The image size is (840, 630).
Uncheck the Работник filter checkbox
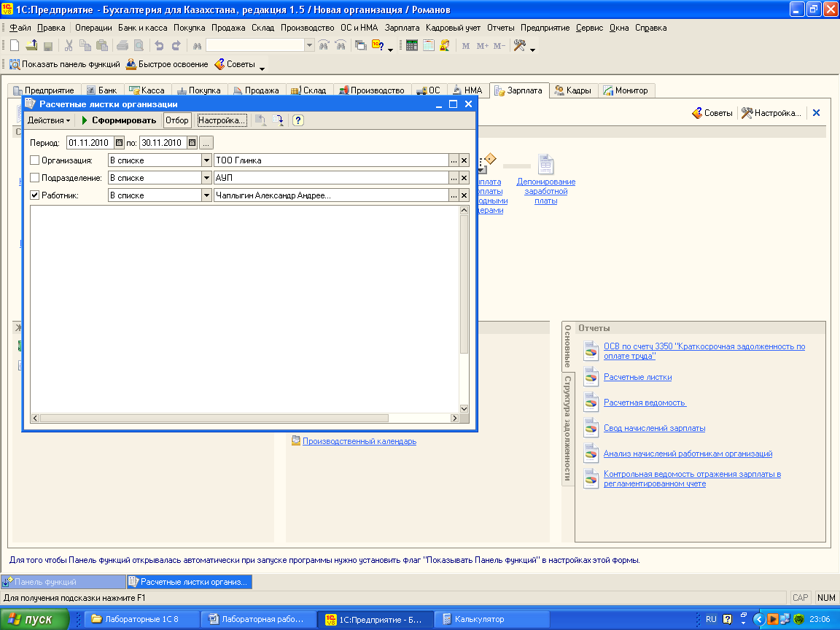(x=35, y=195)
